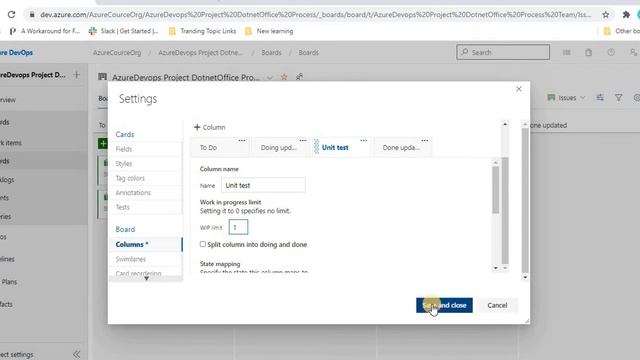Open the browser extensions puzzle icon
This screenshot has width=640, height=360.
626,15
